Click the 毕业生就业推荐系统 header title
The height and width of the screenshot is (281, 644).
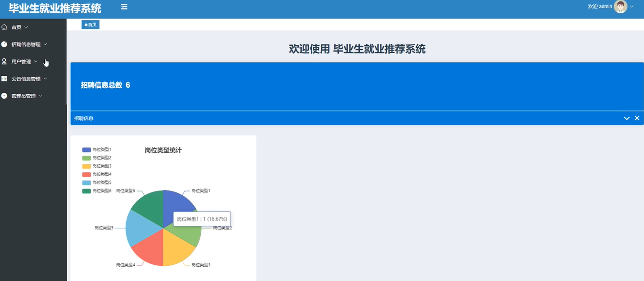(55, 8)
